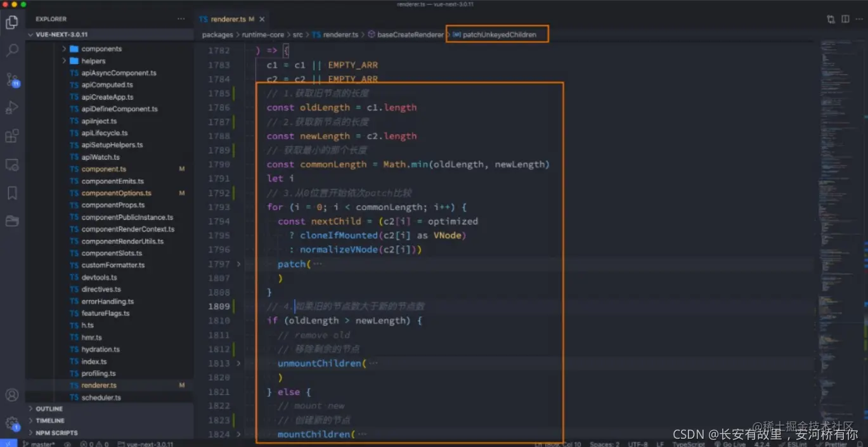
Task: Open the Accounts icon
Action: point(11,395)
